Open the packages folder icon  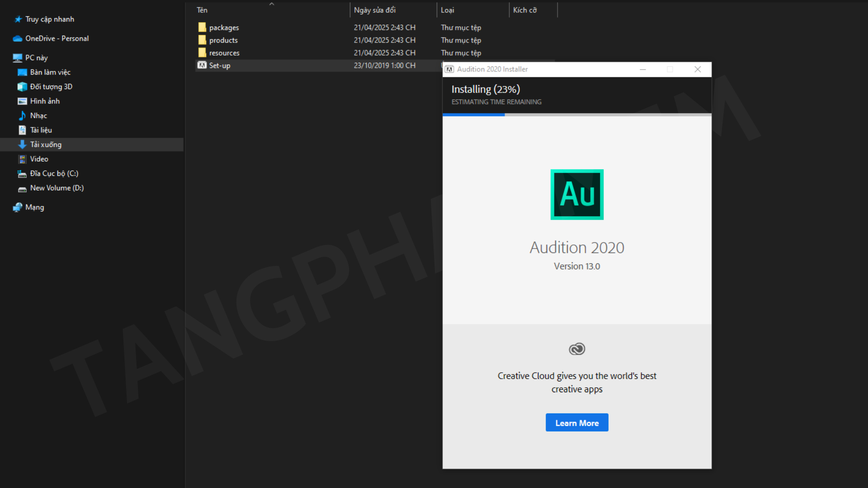(202, 28)
